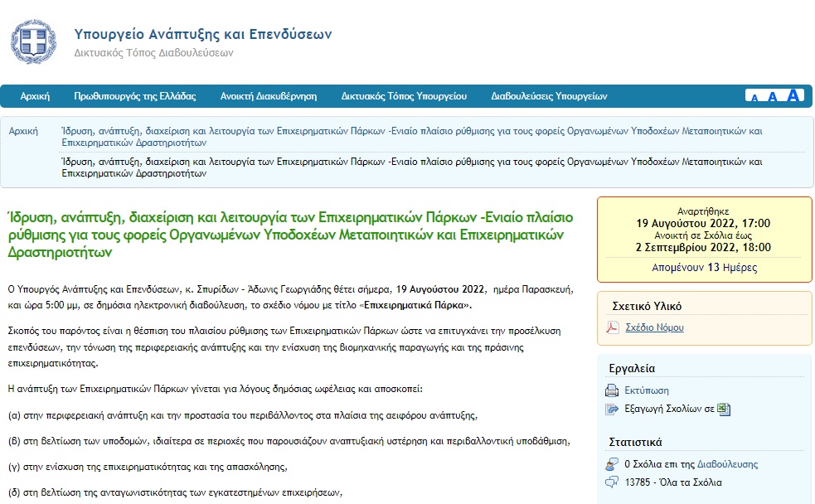The height and width of the screenshot is (504, 815).
Task: Click the closing date 2 Σεπτεμβρίου 2022, 18:00
Action: (x=703, y=247)
